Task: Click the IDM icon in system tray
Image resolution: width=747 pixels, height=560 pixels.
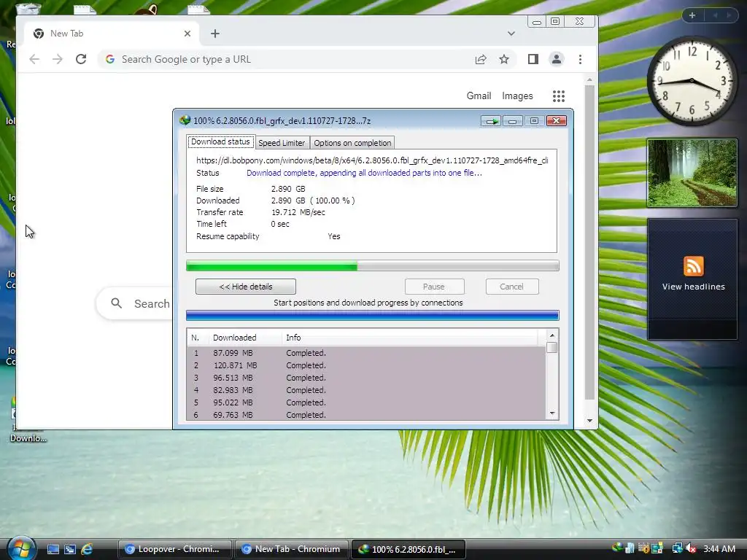Action: (617, 548)
